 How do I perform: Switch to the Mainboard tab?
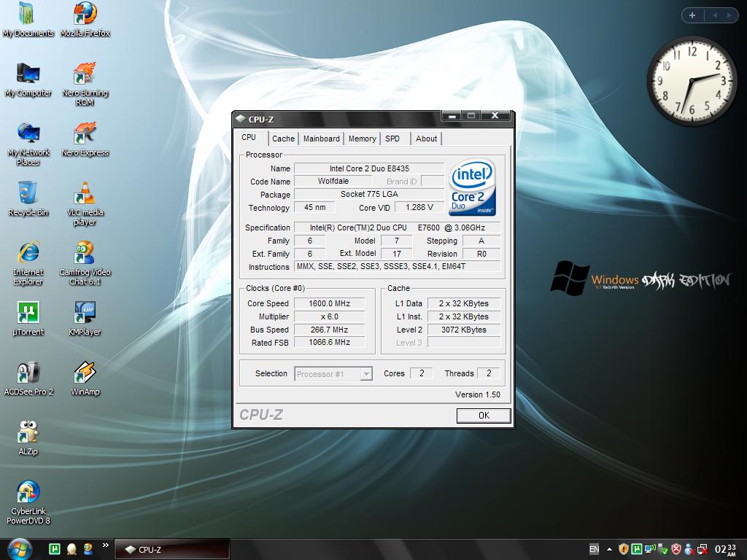(x=321, y=139)
